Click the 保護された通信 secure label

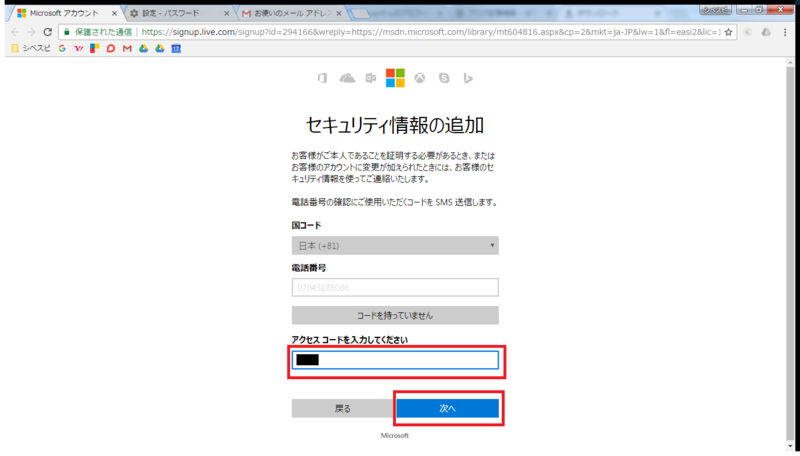pos(104,32)
